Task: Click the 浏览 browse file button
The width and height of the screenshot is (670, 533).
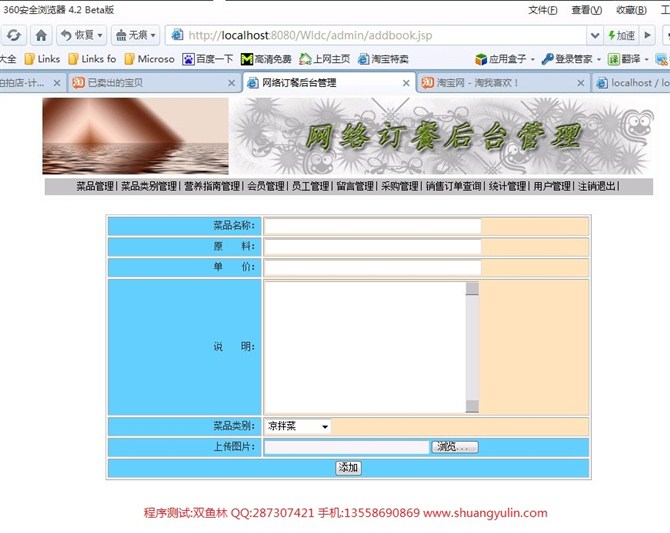Action: click(x=455, y=447)
